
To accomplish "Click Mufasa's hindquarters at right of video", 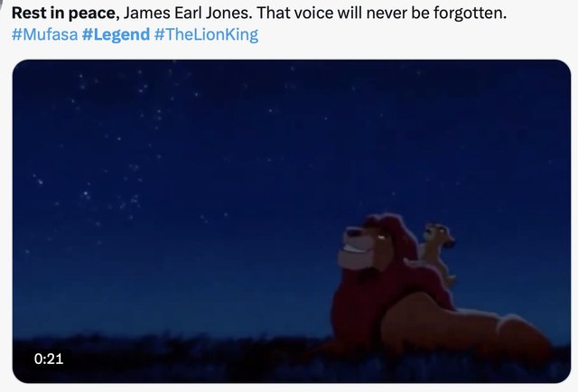I will pyautogui.click(x=516, y=330).
